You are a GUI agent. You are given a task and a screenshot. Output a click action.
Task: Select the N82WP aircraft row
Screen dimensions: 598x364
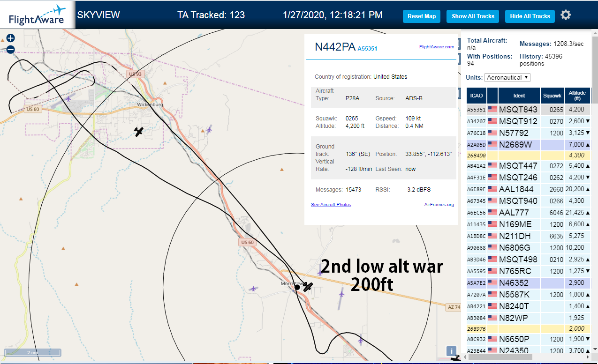point(529,318)
